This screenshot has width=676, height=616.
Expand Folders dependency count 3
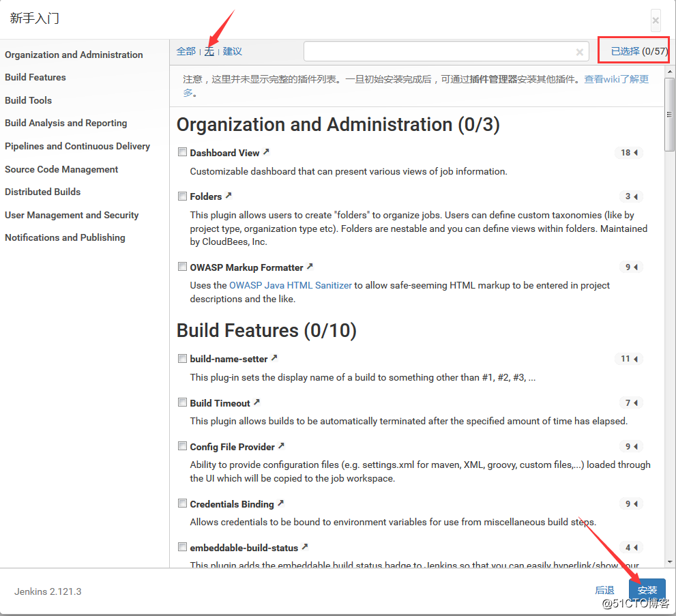tap(631, 196)
